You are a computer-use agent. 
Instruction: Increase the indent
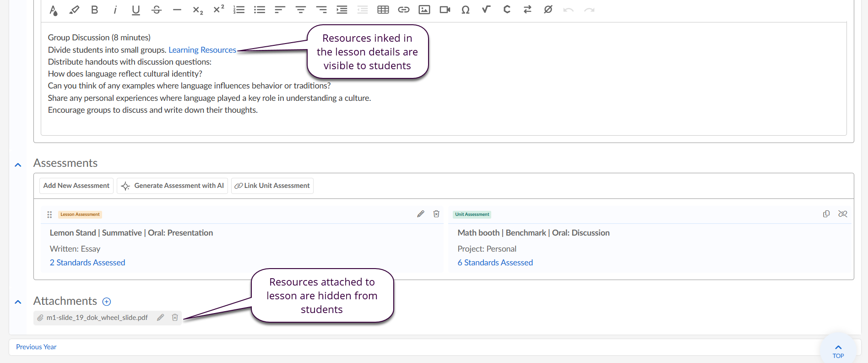(342, 10)
